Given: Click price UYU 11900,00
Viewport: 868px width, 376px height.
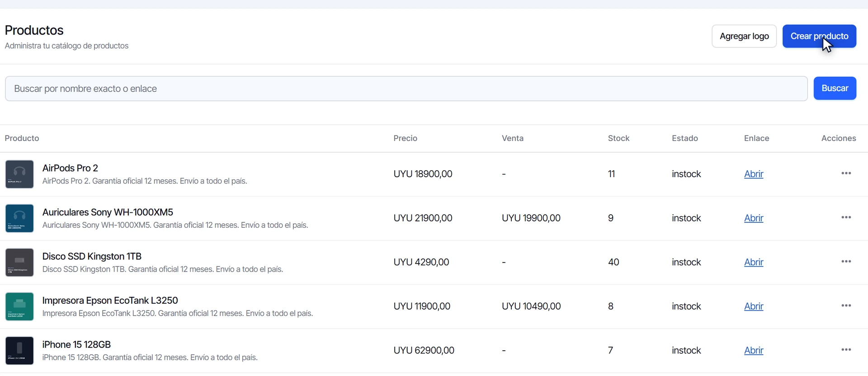Looking at the screenshot, I should (x=422, y=306).
